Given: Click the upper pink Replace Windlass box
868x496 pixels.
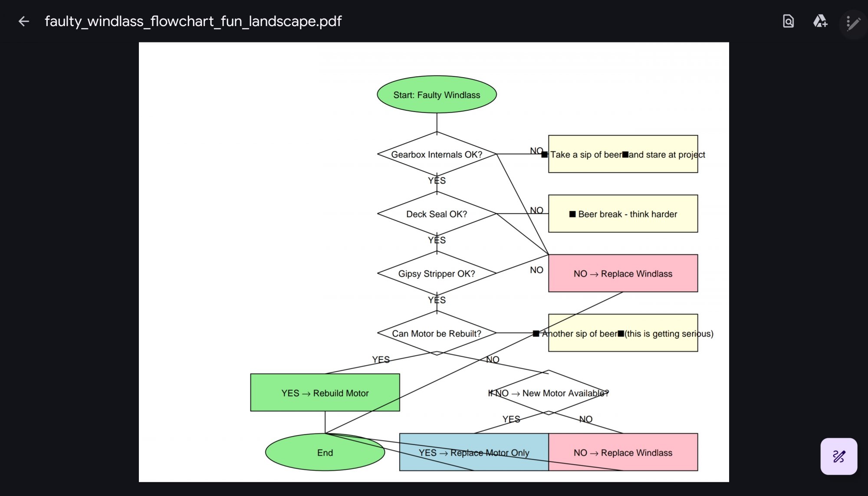Looking at the screenshot, I should 623,274.
